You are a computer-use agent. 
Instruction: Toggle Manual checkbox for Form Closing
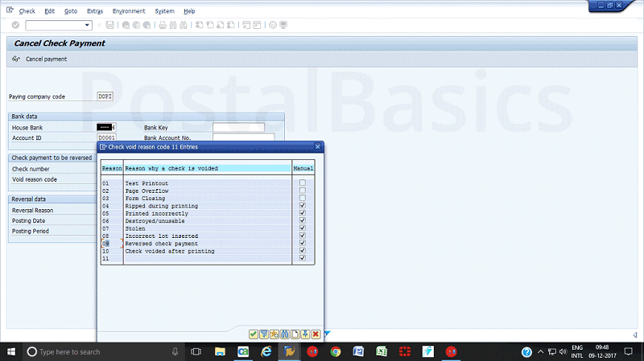pos(303,199)
